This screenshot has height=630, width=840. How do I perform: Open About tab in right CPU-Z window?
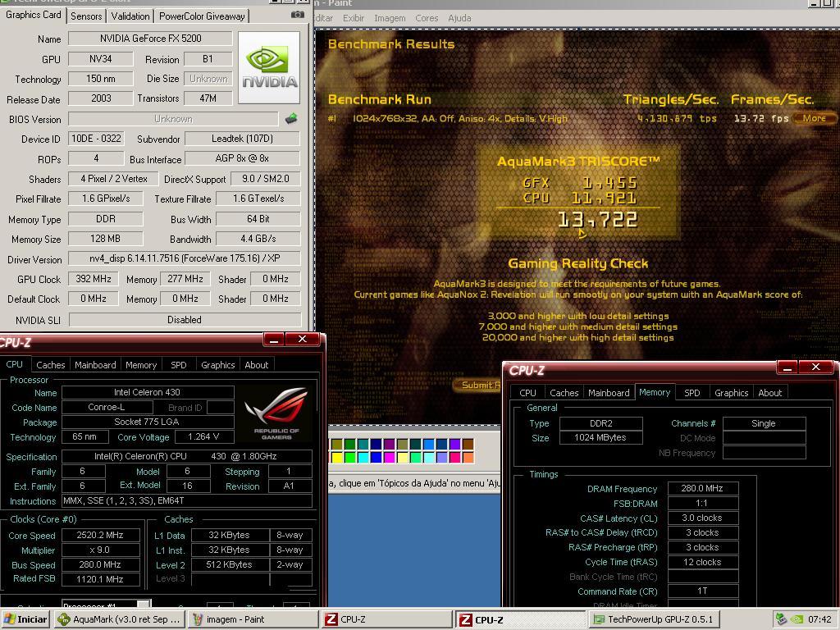point(769,393)
